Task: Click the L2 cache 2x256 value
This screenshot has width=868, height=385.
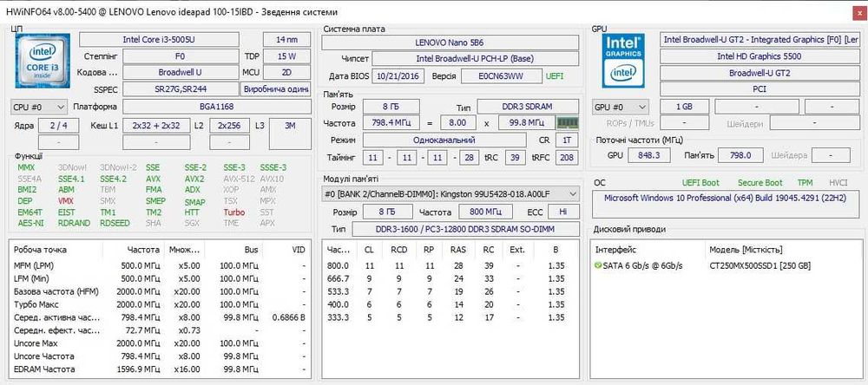Action: tap(228, 126)
